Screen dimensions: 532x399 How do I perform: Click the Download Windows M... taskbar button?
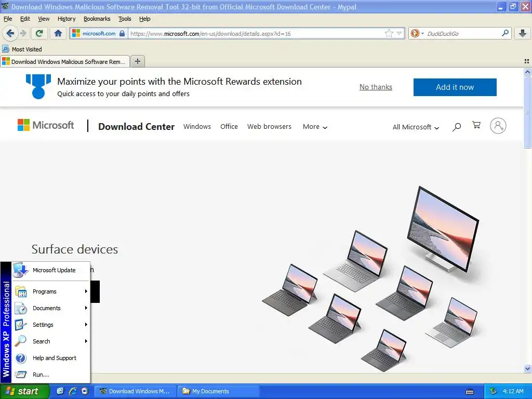[135, 391]
